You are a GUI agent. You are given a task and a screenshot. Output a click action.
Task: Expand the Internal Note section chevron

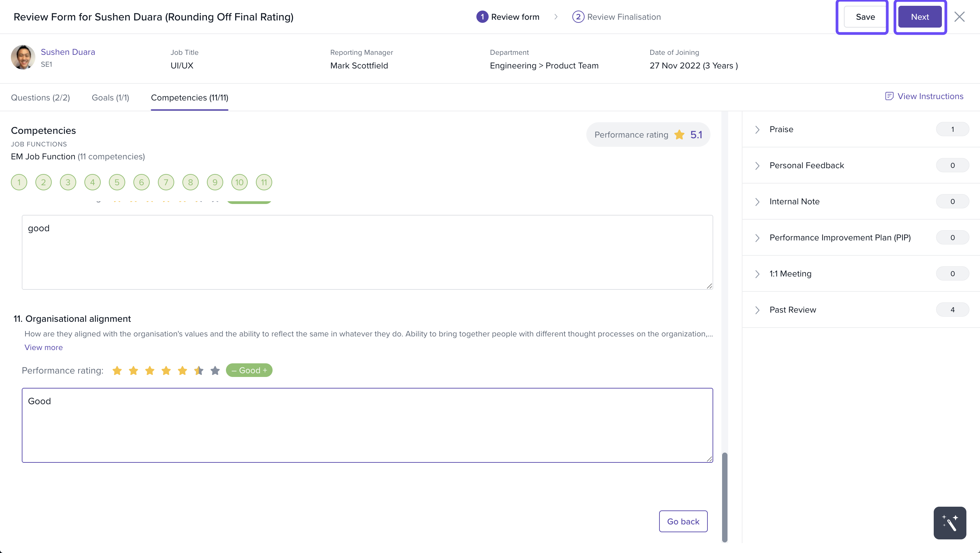757,202
